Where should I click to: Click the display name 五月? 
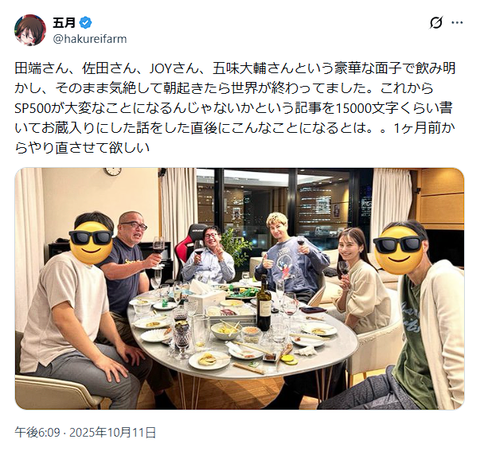pyautogui.click(x=64, y=23)
